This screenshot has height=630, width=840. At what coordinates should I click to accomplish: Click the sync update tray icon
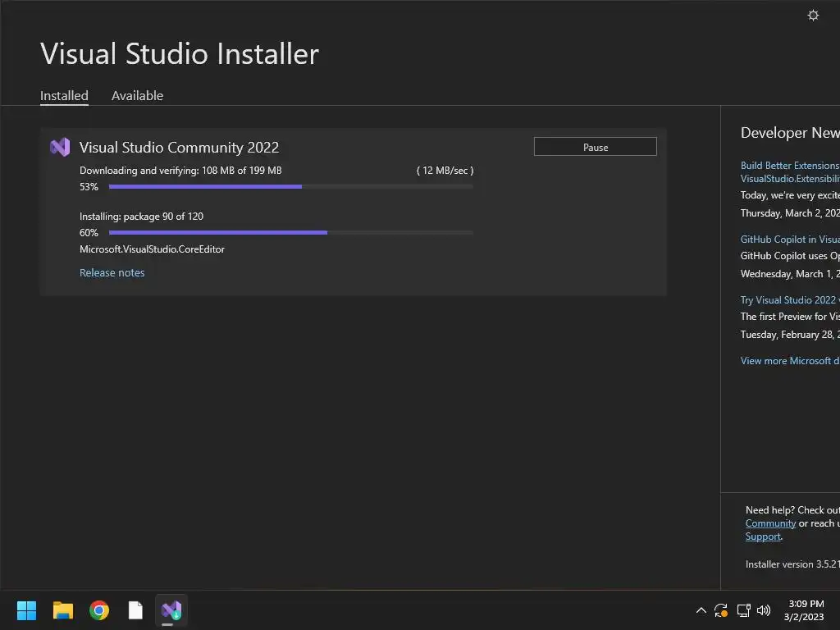point(721,610)
